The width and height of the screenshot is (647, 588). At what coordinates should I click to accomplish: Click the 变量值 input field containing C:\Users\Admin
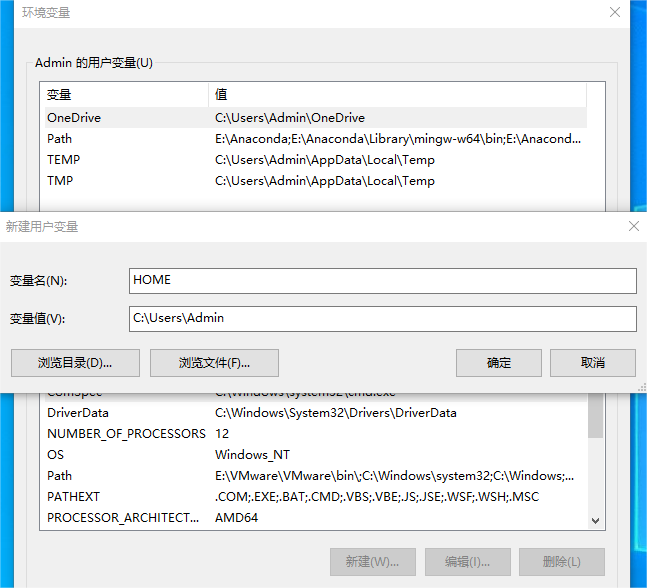(382, 318)
